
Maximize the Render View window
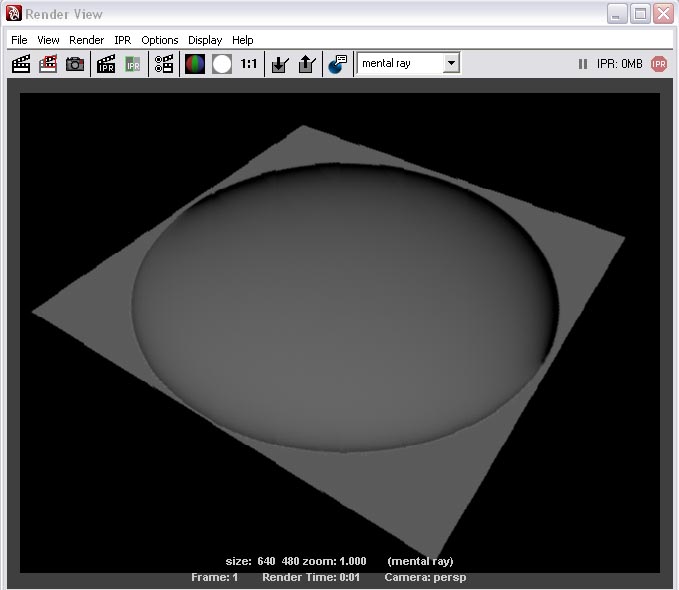(x=640, y=13)
